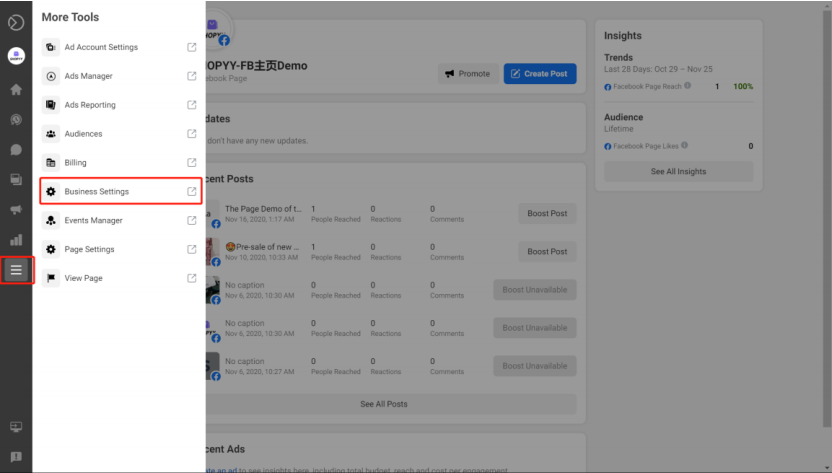Image resolution: width=832 pixels, height=473 pixels.
Task: Open Audiences from More Tools
Action: click(x=120, y=134)
